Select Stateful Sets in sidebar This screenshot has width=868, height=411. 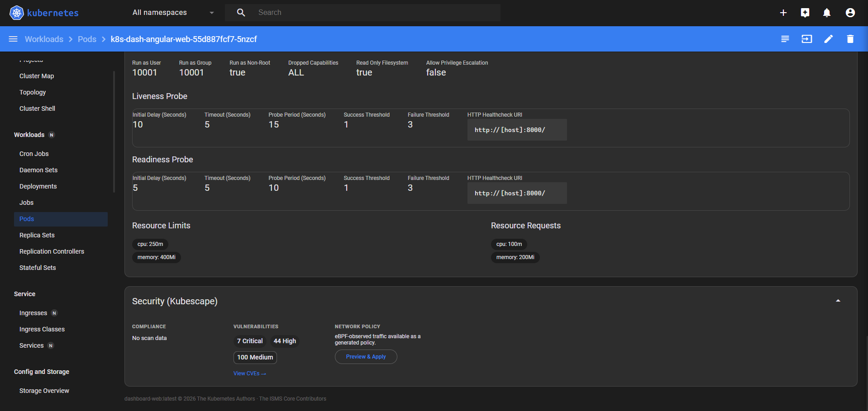(x=38, y=268)
